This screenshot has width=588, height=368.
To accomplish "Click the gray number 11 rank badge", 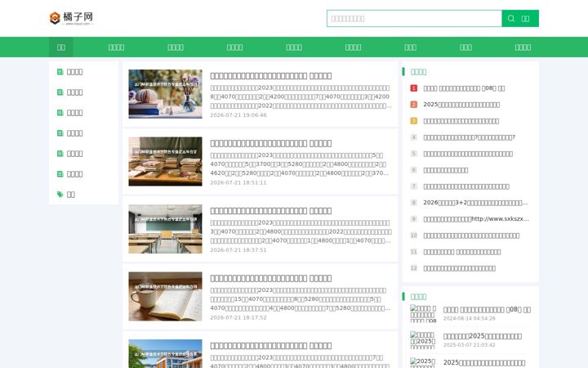I will [413, 252].
